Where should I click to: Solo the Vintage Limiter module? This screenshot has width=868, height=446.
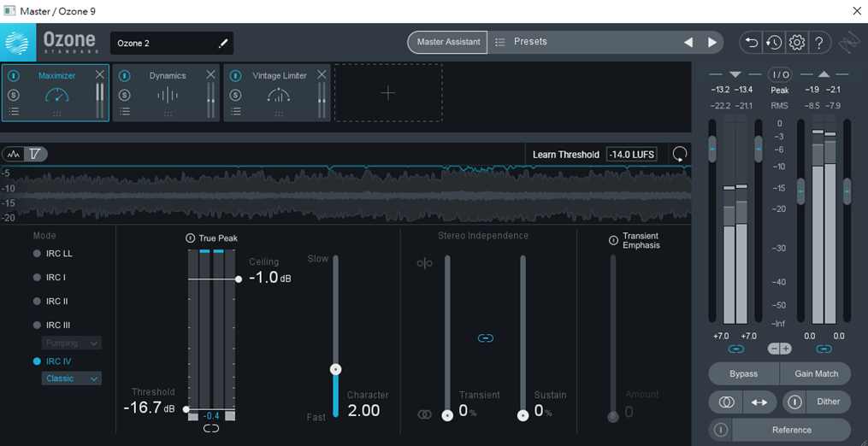coord(236,95)
